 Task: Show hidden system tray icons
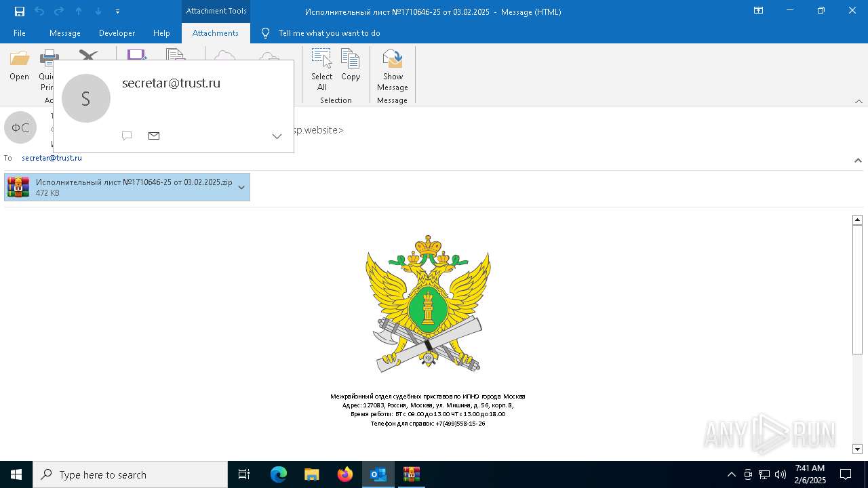click(731, 474)
